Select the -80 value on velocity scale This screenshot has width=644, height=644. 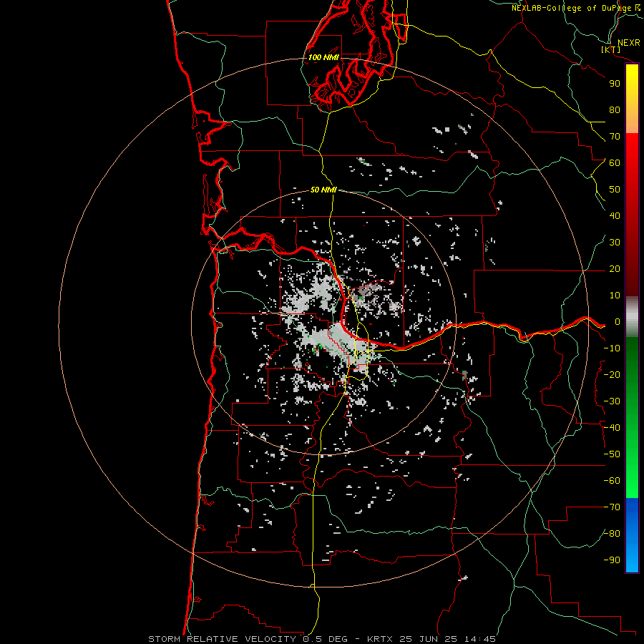point(612,534)
